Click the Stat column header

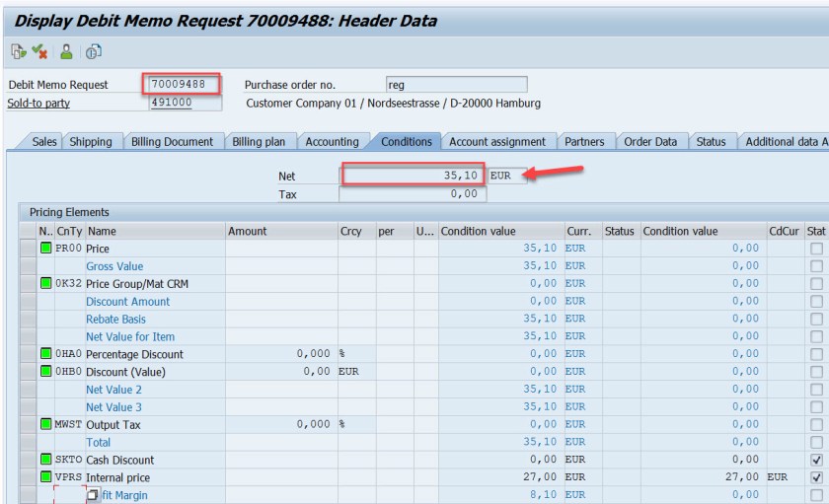point(816,231)
